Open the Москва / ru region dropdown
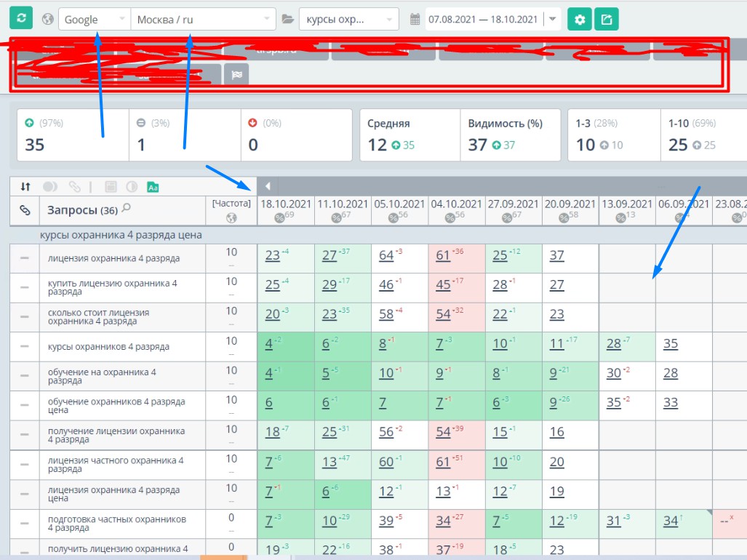 pyautogui.click(x=204, y=20)
